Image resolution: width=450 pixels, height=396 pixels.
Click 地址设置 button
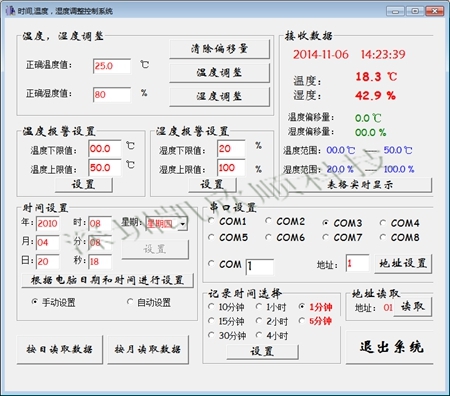click(403, 264)
